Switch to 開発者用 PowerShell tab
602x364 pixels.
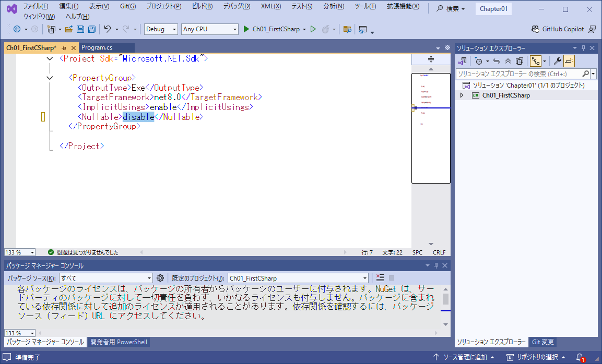click(x=119, y=342)
